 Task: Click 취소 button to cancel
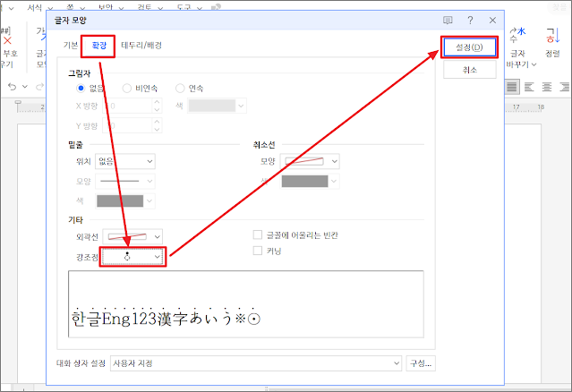point(469,70)
